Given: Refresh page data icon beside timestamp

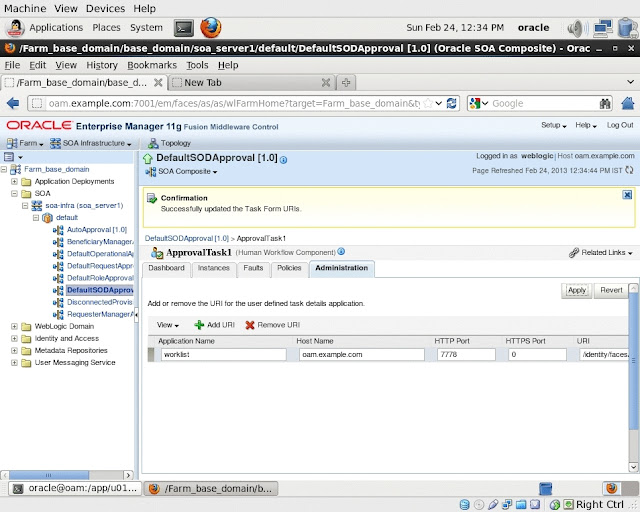Looking at the screenshot, I should (x=629, y=170).
